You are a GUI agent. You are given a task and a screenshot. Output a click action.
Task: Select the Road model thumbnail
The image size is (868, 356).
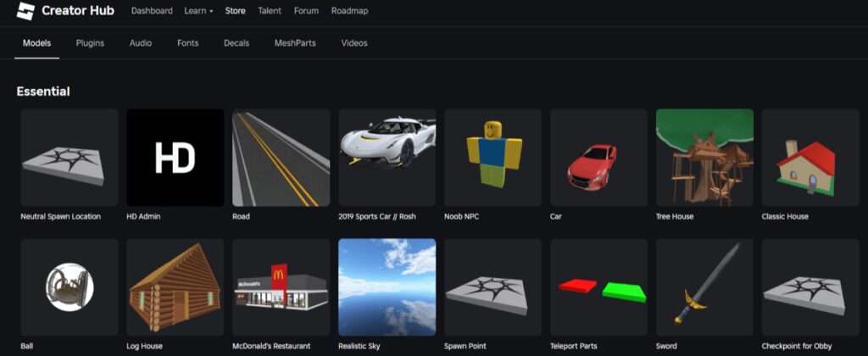pos(281,158)
